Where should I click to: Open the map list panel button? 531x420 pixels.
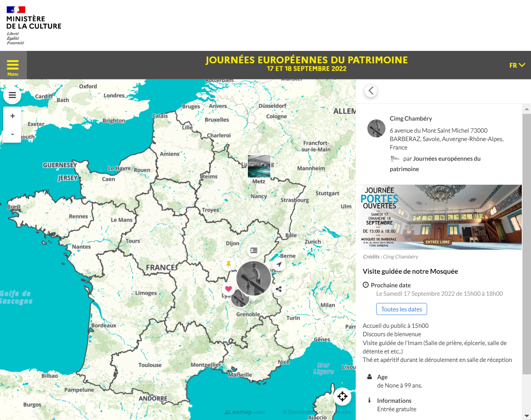(12, 95)
